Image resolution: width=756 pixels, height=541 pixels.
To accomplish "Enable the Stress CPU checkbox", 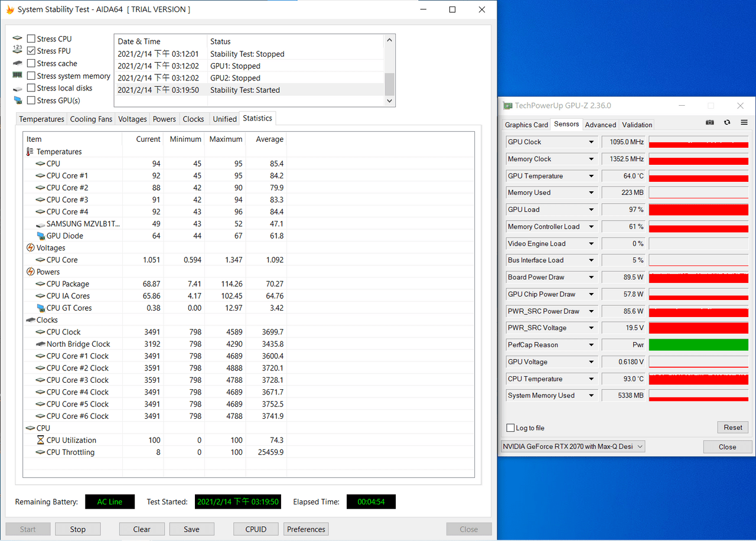I will pyautogui.click(x=31, y=38).
